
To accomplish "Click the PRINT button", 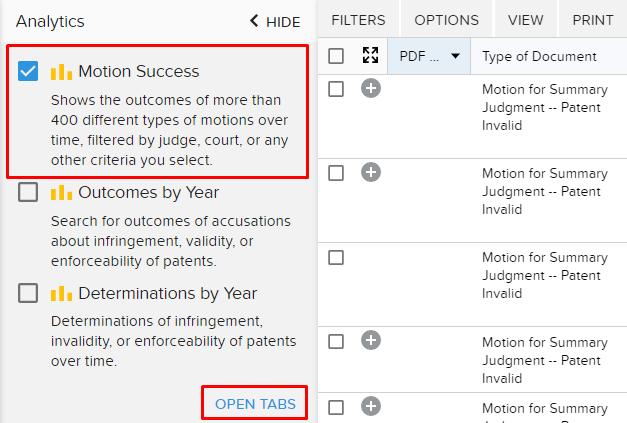I will [x=593, y=20].
